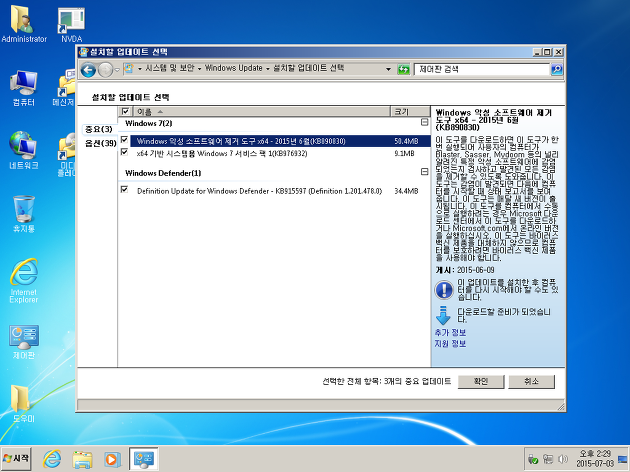Image resolution: width=630 pixels, height=472 pixels.
Task: Uncheck the Windows 7 서비스 팩 1 update
Action: tap(125, 152)
